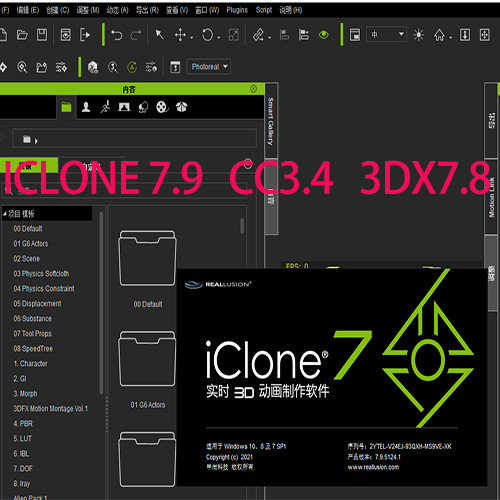Open the 窗口 (W) menu
This screenshot has width=500, height=500.
[207, 10]
